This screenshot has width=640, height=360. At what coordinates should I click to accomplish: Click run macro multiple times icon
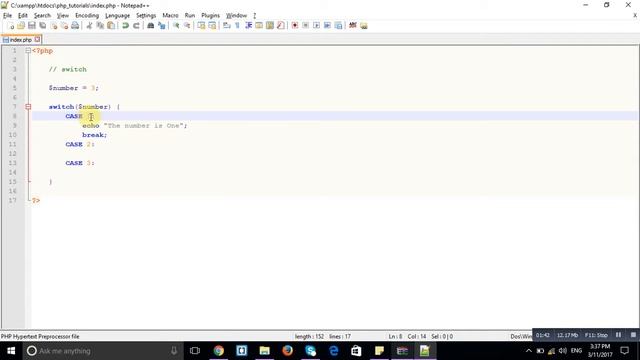(327, 26)
